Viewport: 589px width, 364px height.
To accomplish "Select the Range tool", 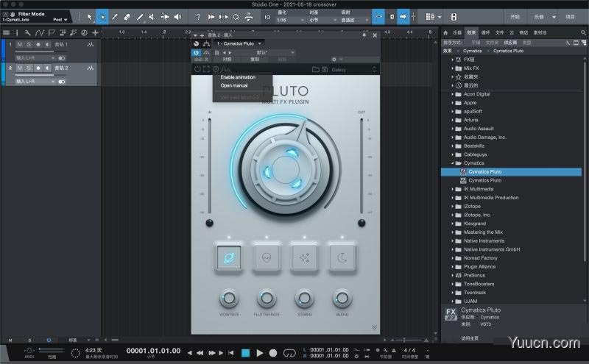I will point(102,17).
